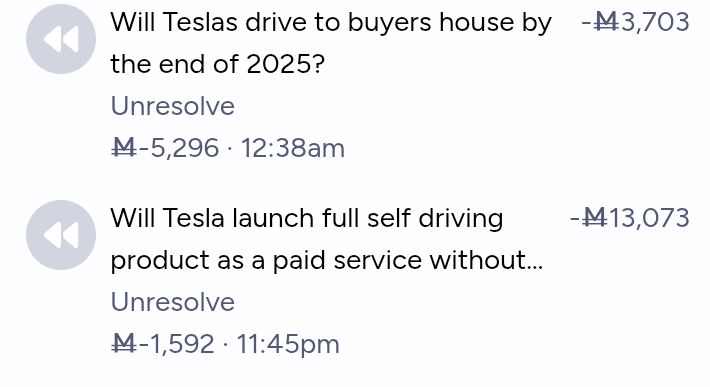Click the -1,592 mana amount
Viewport: 710px width, 387px height.
click(163, 344)
